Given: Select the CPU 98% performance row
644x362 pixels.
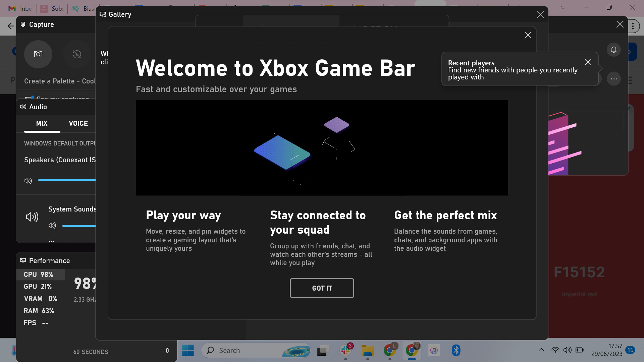Looking at the screenshot, I should click(41, 275).
